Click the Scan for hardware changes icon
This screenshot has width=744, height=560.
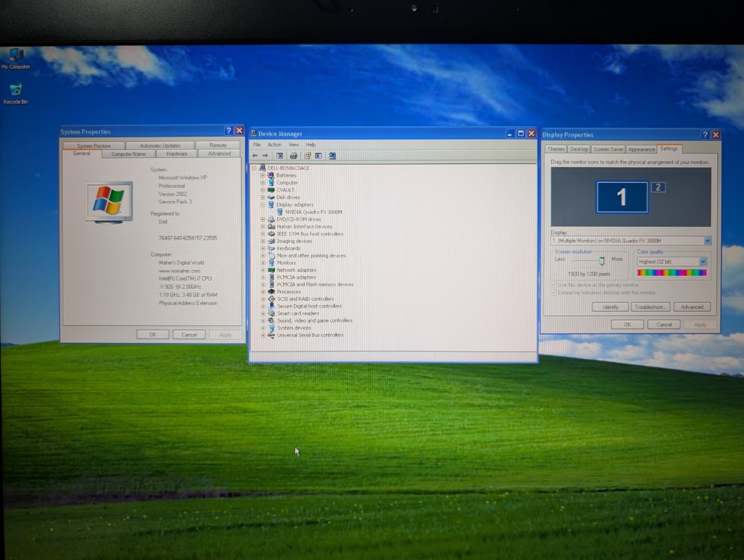click(x=332, y=156)
